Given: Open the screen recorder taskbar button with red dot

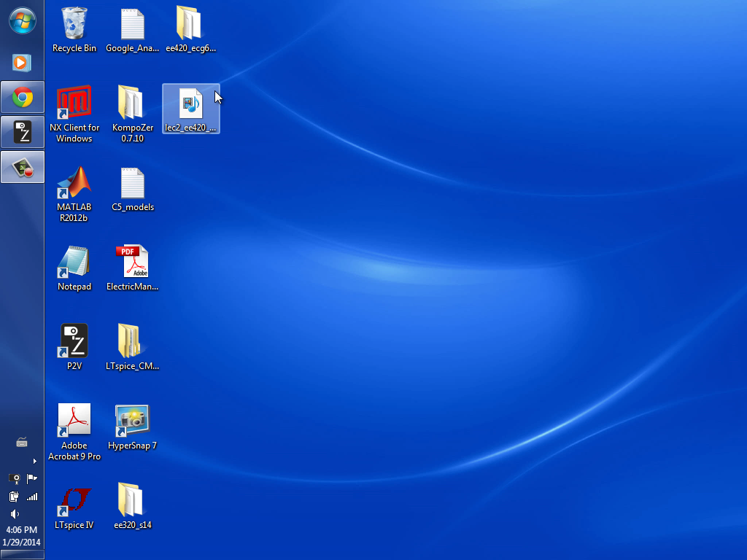Looking at the screenshot, I should pos(23,167).
